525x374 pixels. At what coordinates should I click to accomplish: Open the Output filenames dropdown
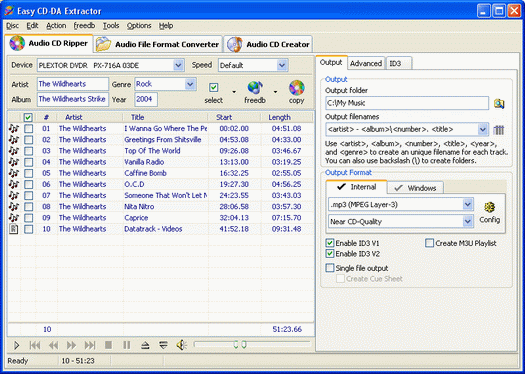(482, 130)
